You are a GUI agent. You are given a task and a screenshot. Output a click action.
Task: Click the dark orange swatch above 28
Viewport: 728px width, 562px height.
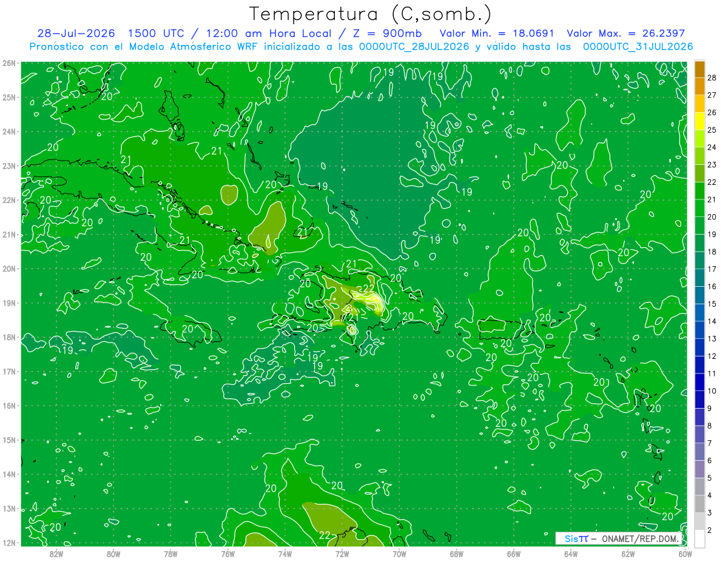tap(699, 69)
